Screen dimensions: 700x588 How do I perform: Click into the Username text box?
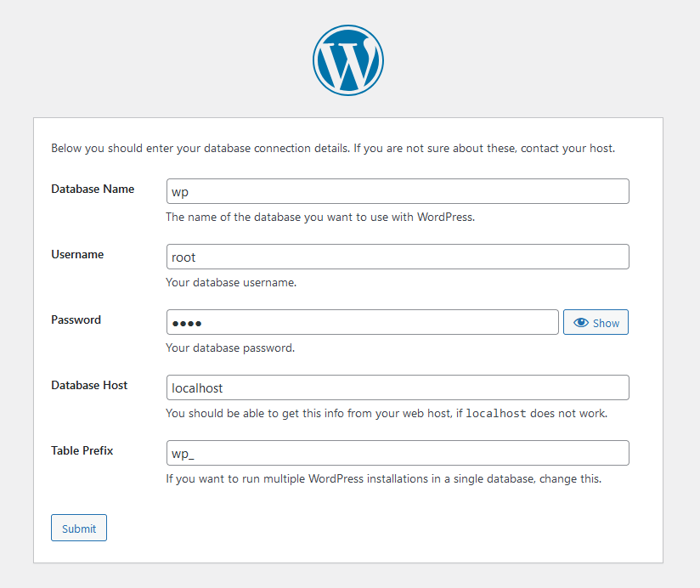pos(398,257)
